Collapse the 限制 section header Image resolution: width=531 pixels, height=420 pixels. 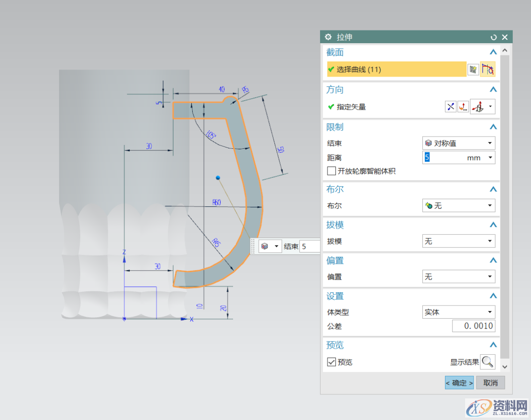click(493, 127)
